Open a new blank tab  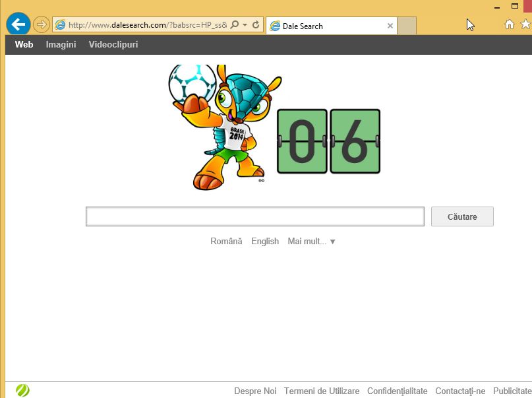pos(407,26)
